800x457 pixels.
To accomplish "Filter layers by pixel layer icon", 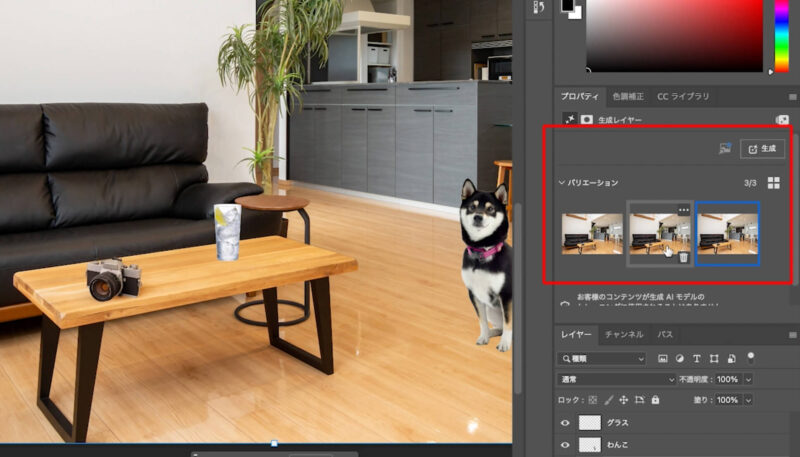I will click(x=662, y=359).
